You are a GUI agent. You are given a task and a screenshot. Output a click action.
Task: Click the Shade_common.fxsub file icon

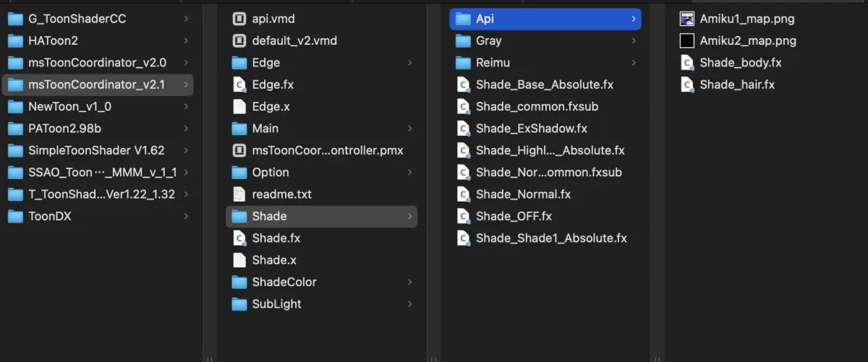pos(464,107)
